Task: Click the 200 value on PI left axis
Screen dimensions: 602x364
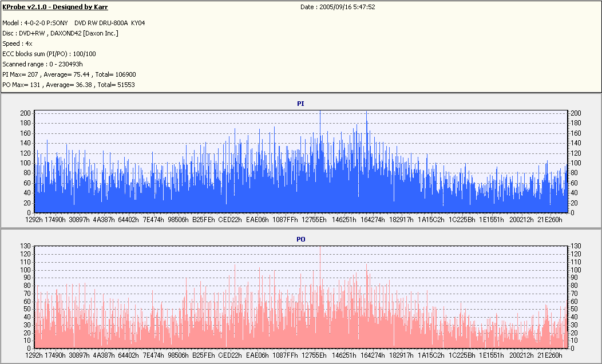Action: (25, 113)
